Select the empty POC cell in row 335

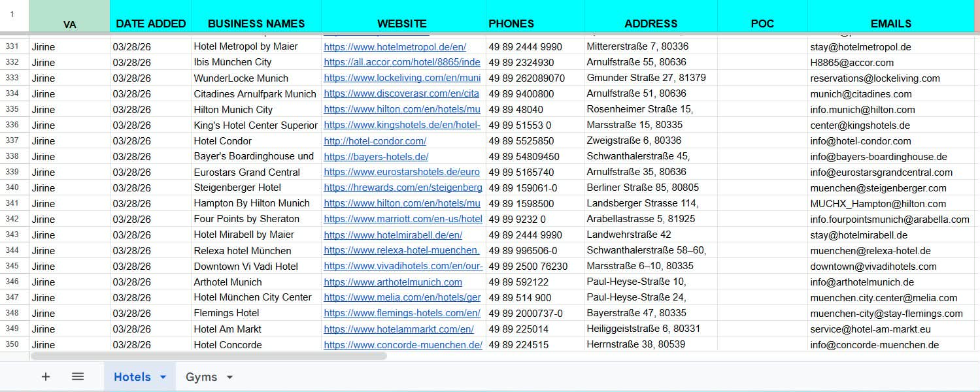[762, 109]
